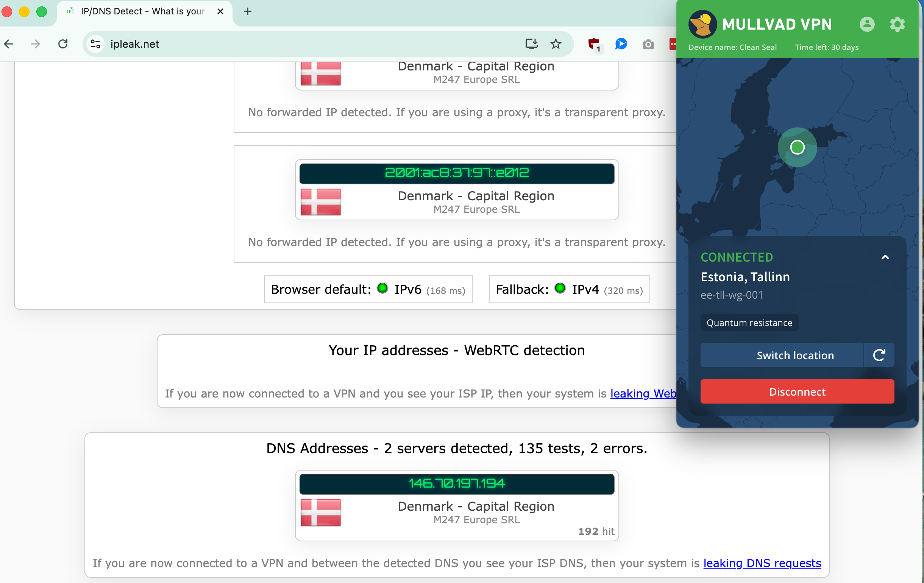Click the blue messenger extension icon
Screen dimensions: 924x583
(621, 44)
